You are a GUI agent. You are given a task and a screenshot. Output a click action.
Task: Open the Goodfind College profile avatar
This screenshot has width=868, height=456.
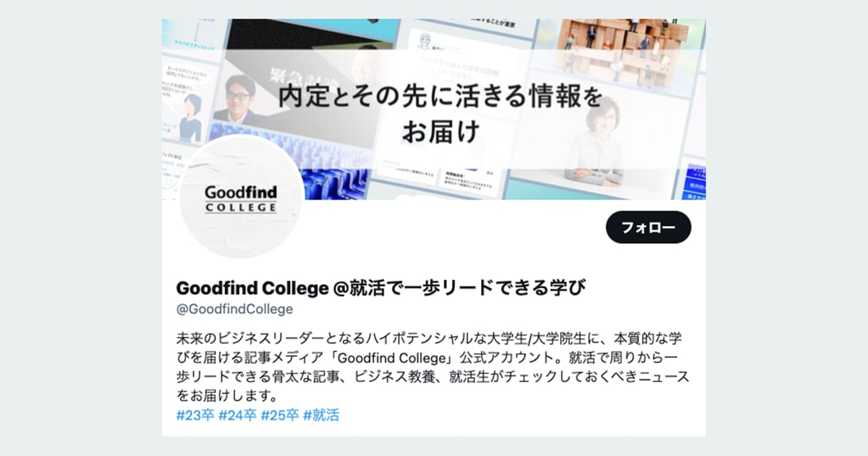[241, 197]
